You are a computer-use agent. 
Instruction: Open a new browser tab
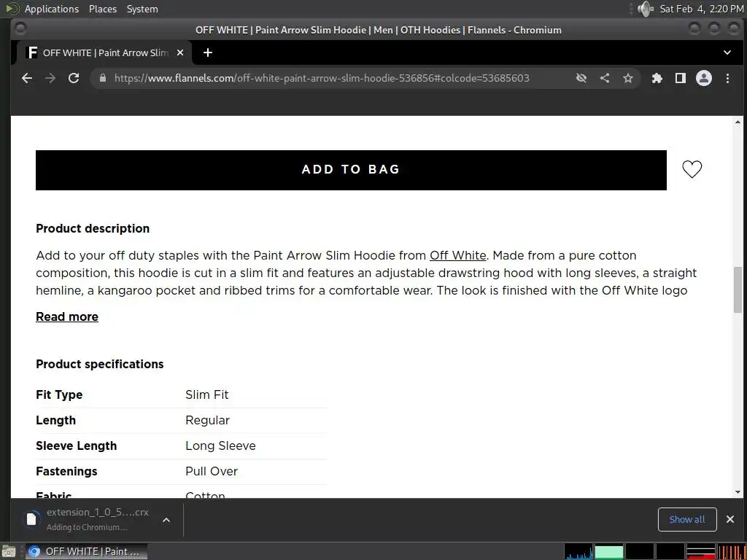click(208, 52)
